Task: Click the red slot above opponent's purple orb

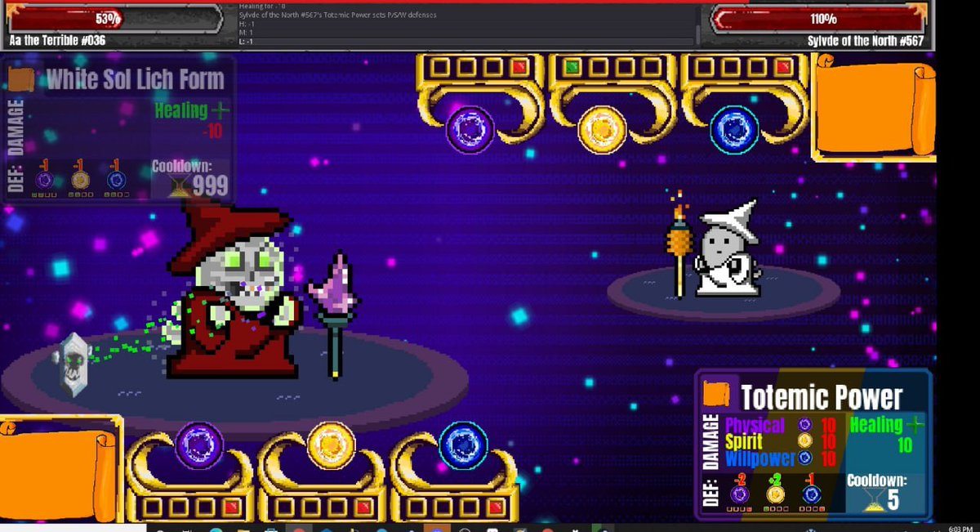Action: coord(519,67)
